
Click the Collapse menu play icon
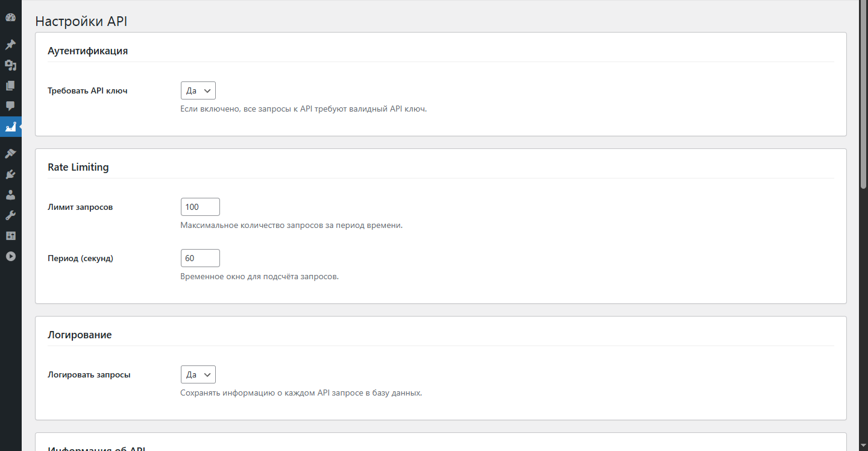click(10, 256)
